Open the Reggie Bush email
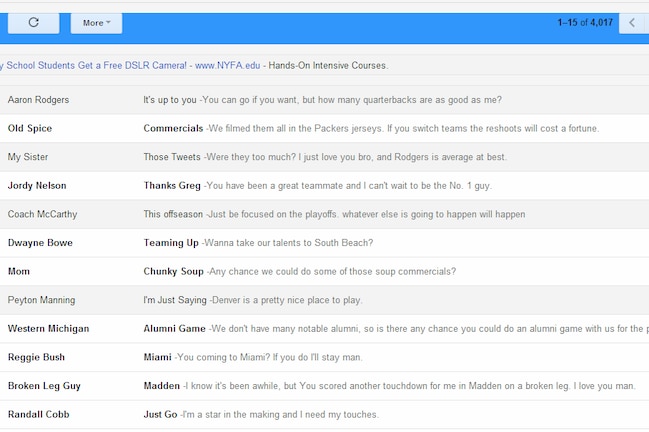 [324, 357]
